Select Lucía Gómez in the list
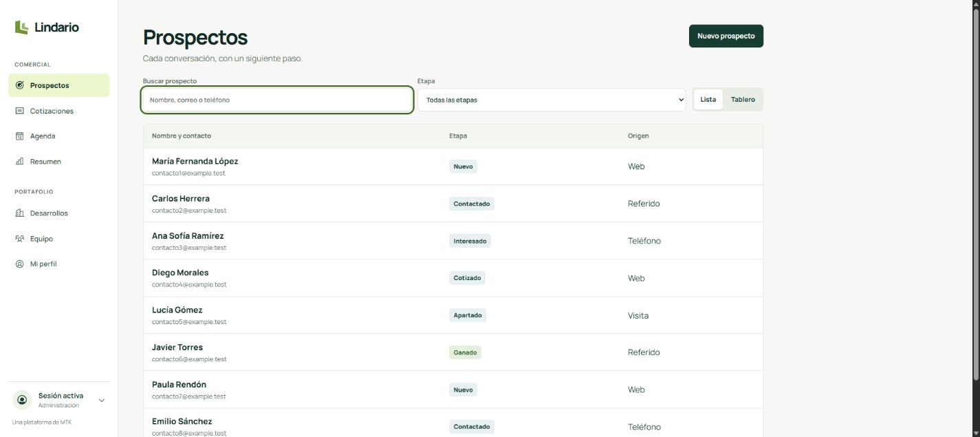This screenshot has width=980, height=437. click(x=453, y=315)
